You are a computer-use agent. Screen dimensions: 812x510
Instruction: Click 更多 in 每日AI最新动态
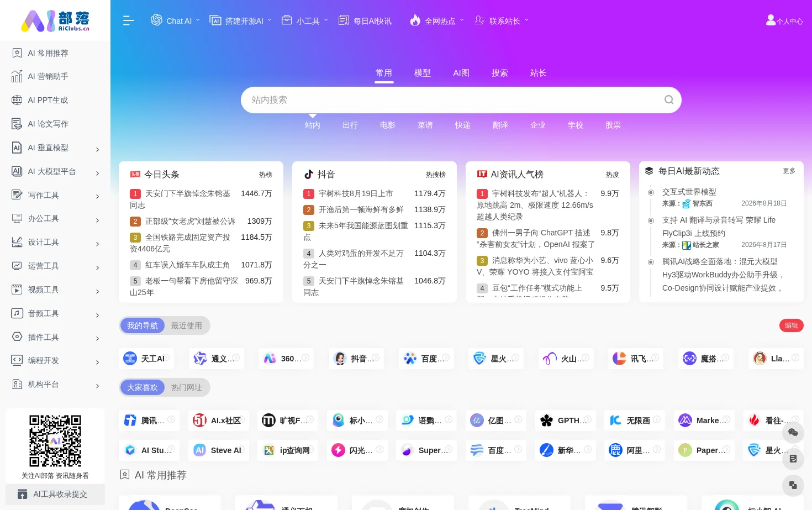click(789, 171)
